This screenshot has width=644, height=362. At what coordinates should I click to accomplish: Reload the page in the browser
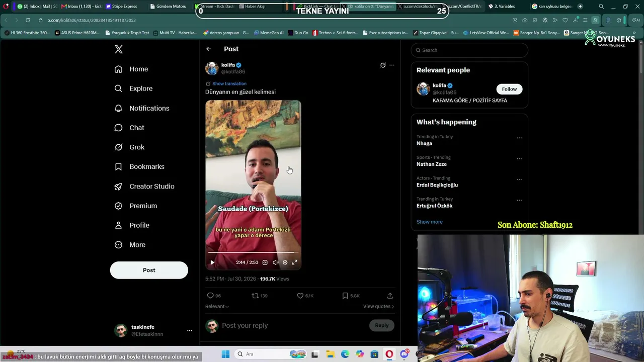coord(27,20)
